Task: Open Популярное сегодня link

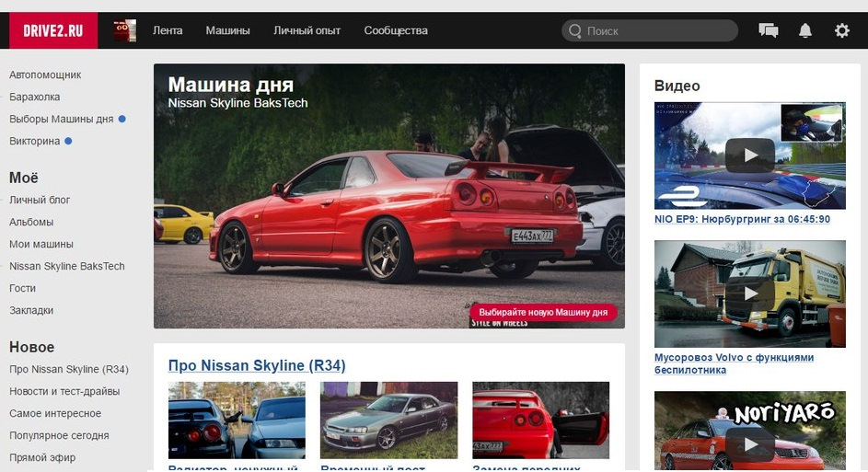Action: pyautogui.click(x=59, y=435)
